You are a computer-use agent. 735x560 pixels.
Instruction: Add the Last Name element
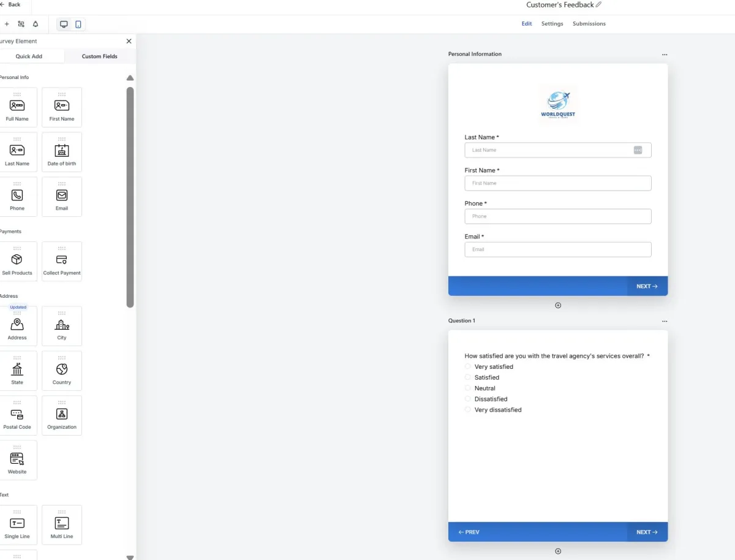pyautogui.click(x=17, y=152)
